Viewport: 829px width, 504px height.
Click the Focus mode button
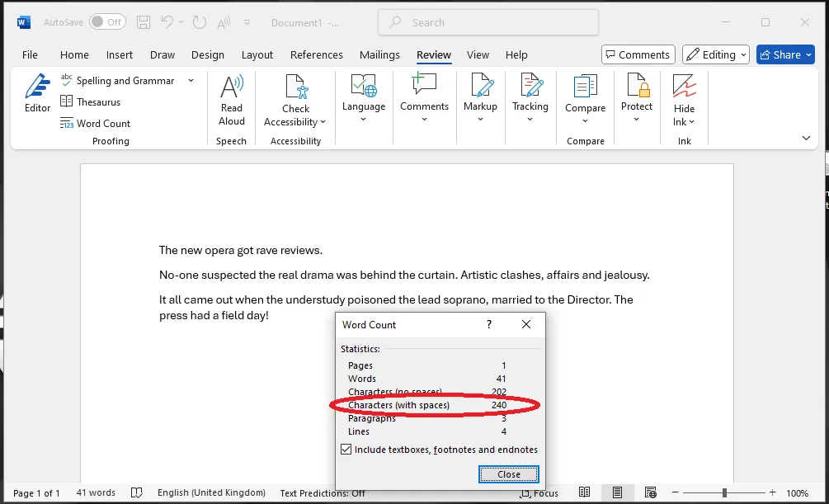coord(539,493)
